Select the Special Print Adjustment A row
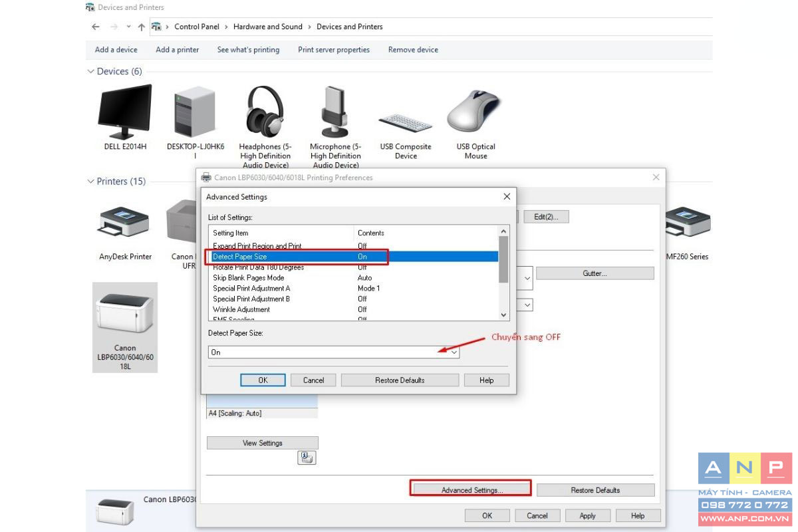Screen dimensions: 798x532 353,289
